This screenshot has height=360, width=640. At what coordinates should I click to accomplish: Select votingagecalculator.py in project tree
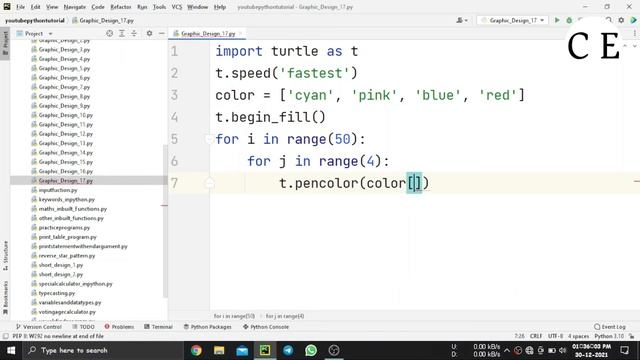coord(67,312)
